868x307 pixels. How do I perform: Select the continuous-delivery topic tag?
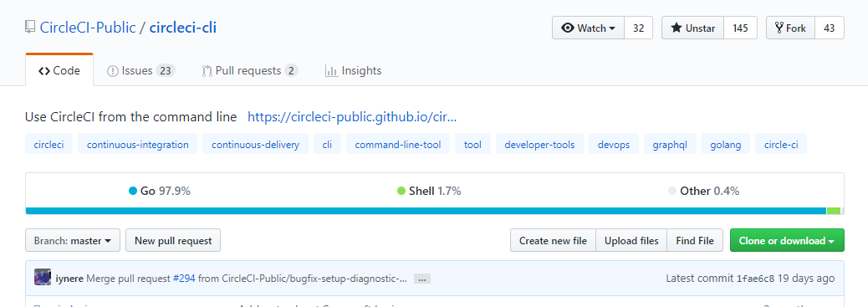(x=255, y=146)
